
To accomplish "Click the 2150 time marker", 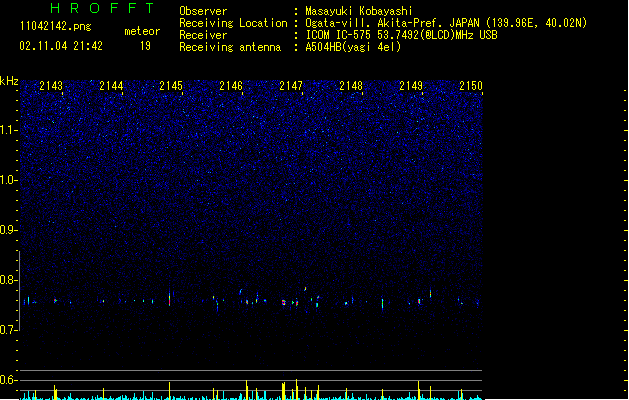I will 471,86.
